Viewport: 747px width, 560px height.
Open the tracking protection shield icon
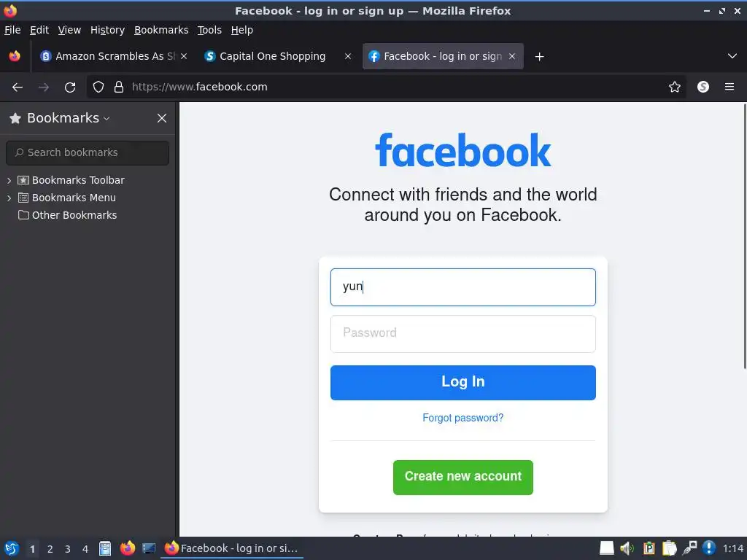click(98, 87)
